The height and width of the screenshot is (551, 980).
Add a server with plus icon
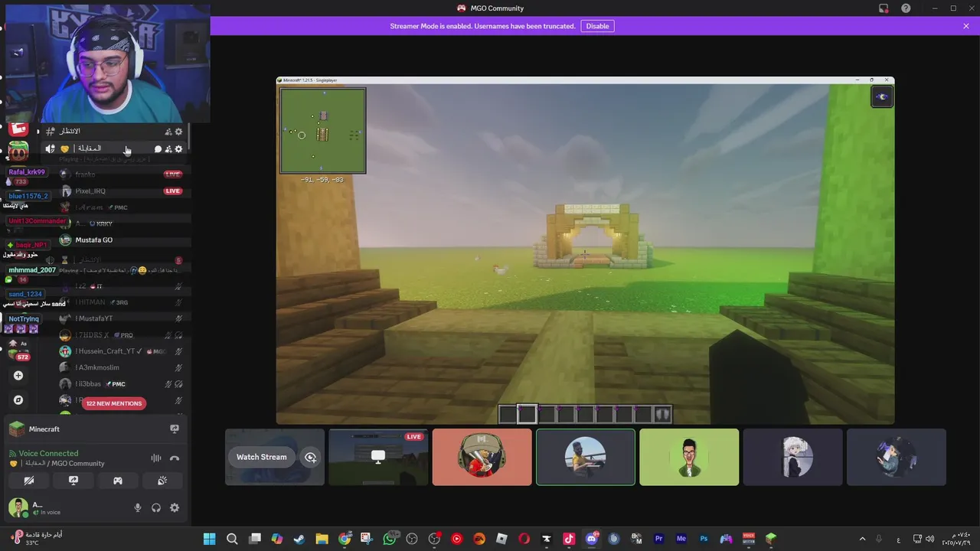(x=18, y=376)
